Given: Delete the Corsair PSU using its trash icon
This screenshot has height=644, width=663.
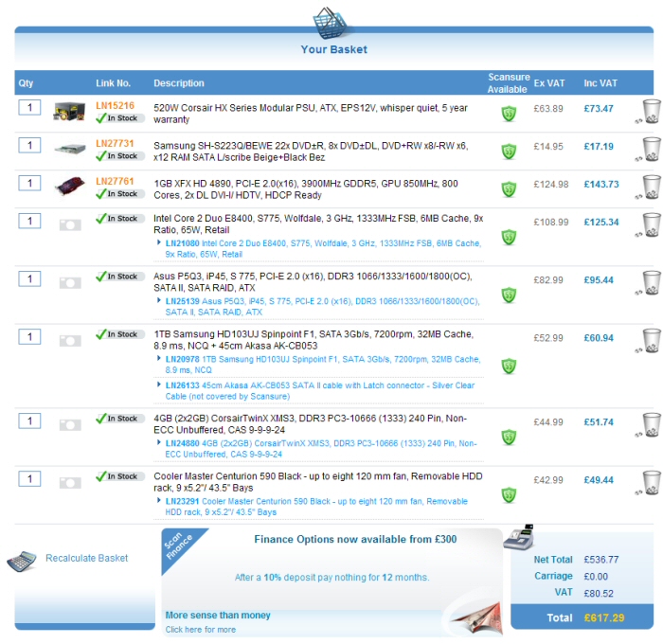Looking at the screenshot, I should tap(650, 112).
